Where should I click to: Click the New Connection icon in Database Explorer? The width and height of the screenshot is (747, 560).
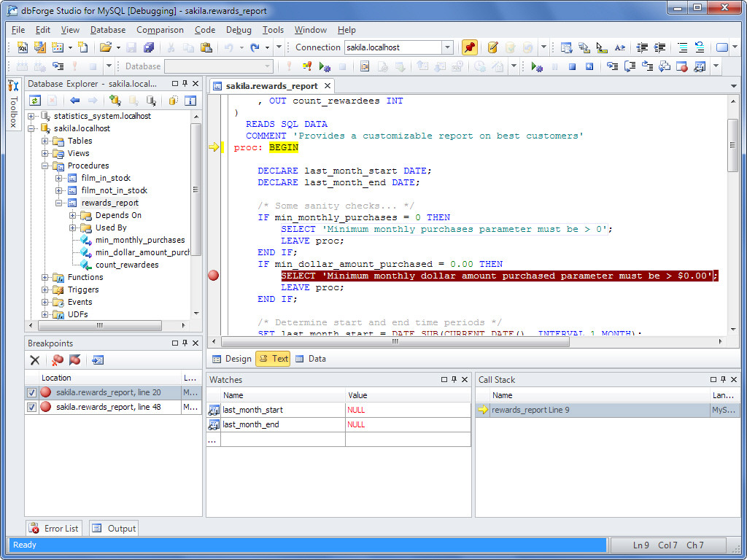tap(115, 101)
